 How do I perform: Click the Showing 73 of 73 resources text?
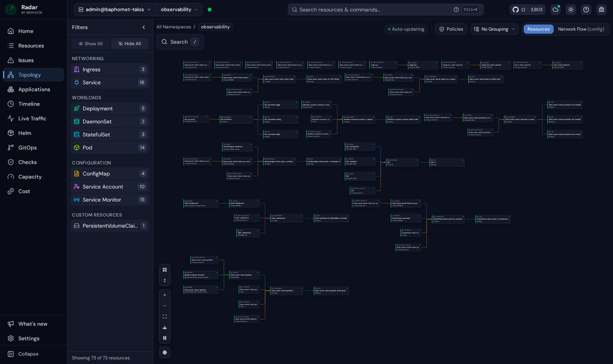pyautogui.click(x=101, y=358)
